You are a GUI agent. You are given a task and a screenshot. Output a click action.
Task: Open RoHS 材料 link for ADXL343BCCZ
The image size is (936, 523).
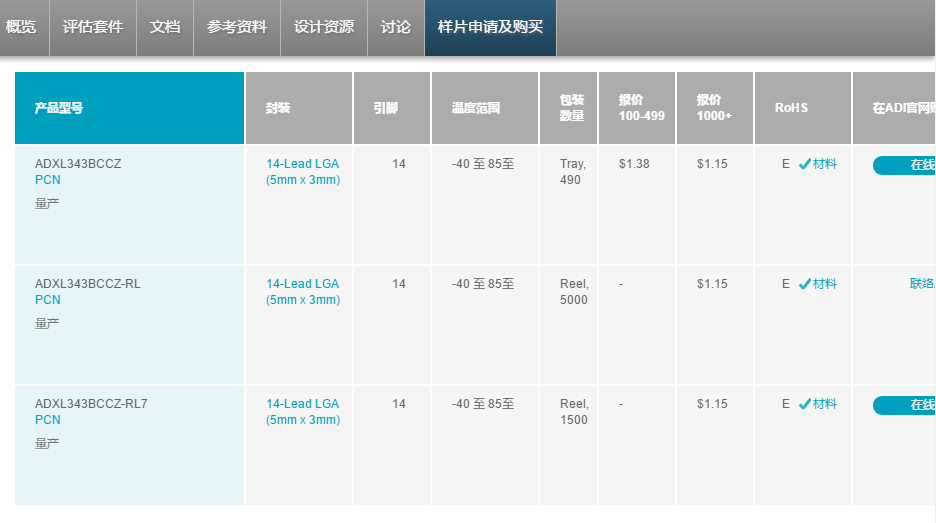825,164
